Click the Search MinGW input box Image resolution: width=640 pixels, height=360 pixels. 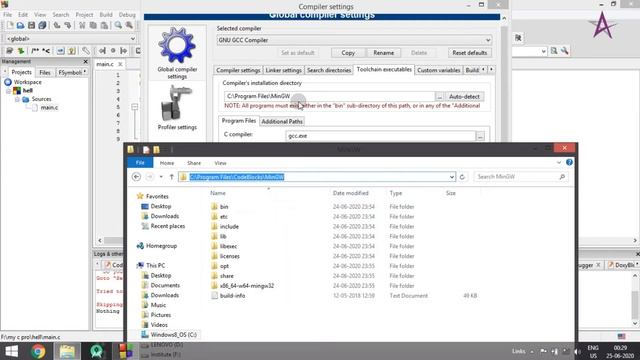521,177
